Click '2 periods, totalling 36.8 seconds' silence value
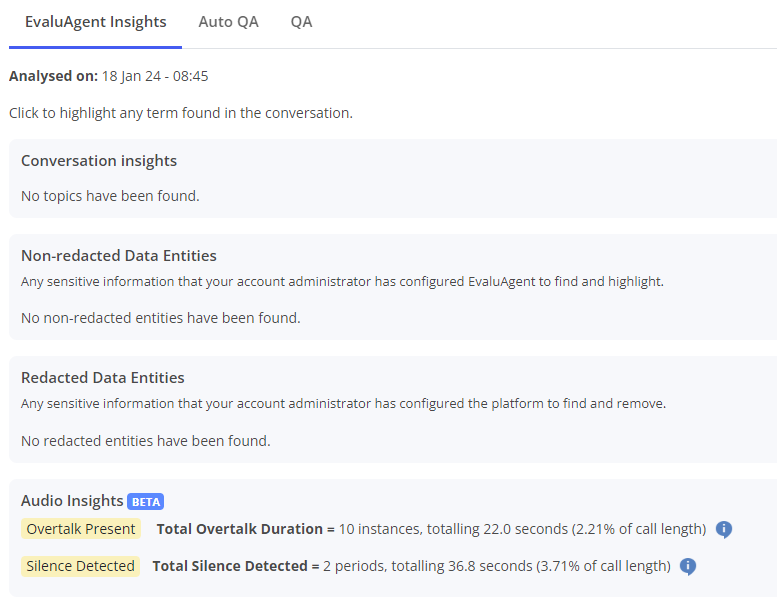Viewport: 777px width, 613px height. click(x=428, y=566)
